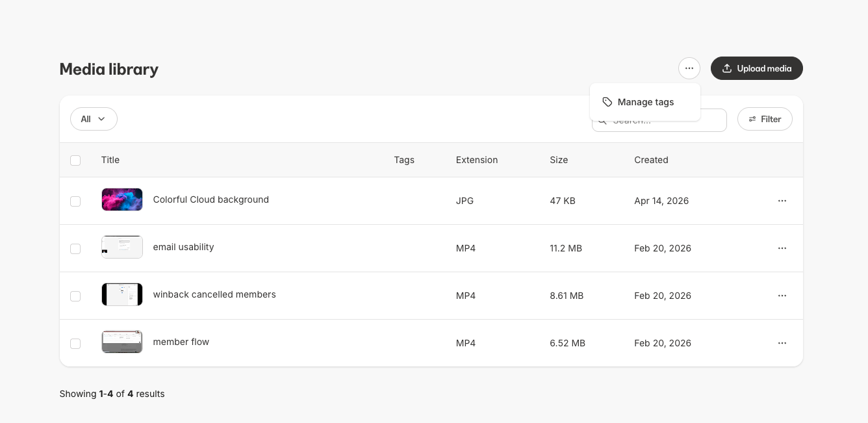Open row options for winback cancelled members
The image size is (868, 423).
[x=782, y=296]
